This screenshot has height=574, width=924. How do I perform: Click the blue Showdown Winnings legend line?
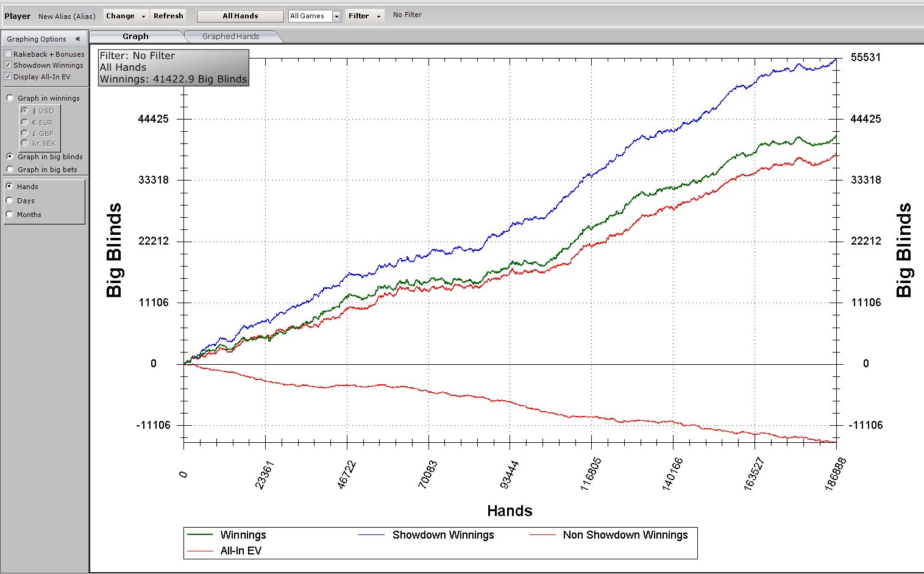tap(372, 535)
